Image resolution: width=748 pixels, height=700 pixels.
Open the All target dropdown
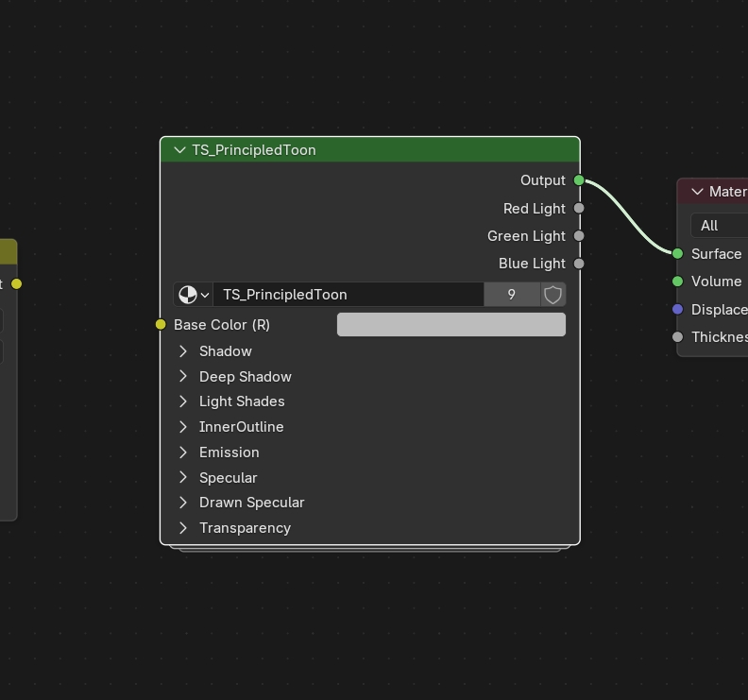click(x=720, y=225)
